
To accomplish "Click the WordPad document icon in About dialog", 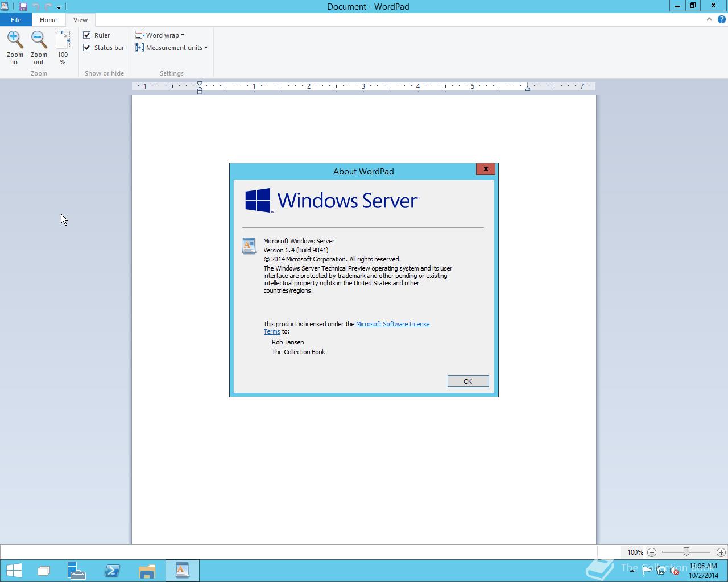I will (249, 246).
